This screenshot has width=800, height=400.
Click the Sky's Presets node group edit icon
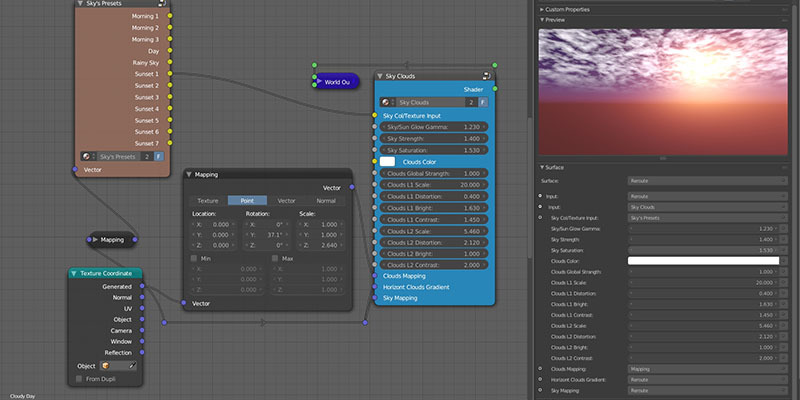tap(163, 3)
